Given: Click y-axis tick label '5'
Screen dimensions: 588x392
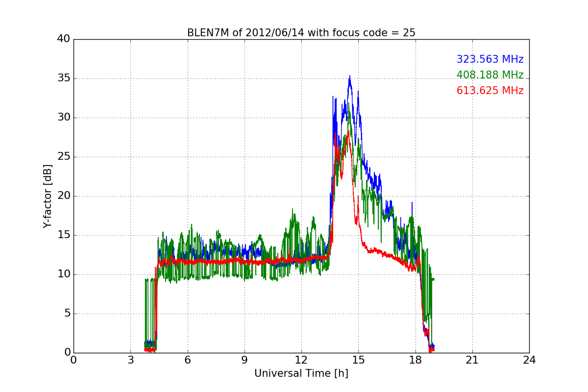Looking at the screenshot, I should click(x=67, y=314).
